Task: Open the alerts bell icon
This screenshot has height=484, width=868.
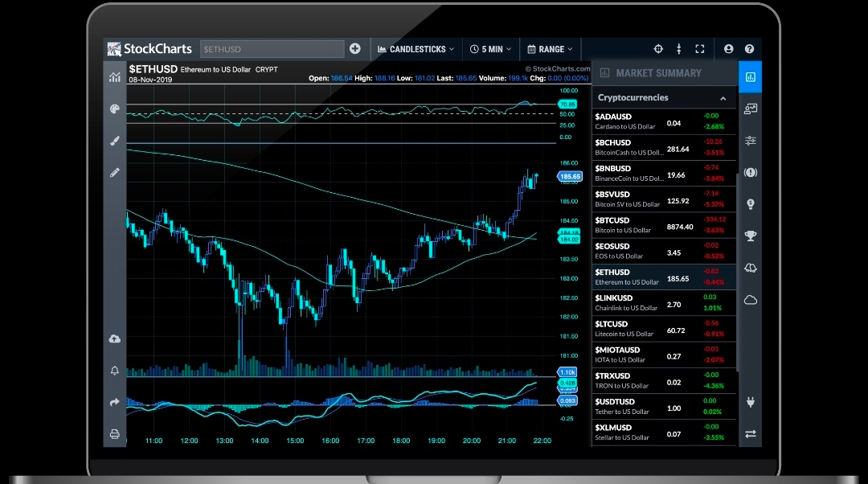Action: (x=114, y=370)
